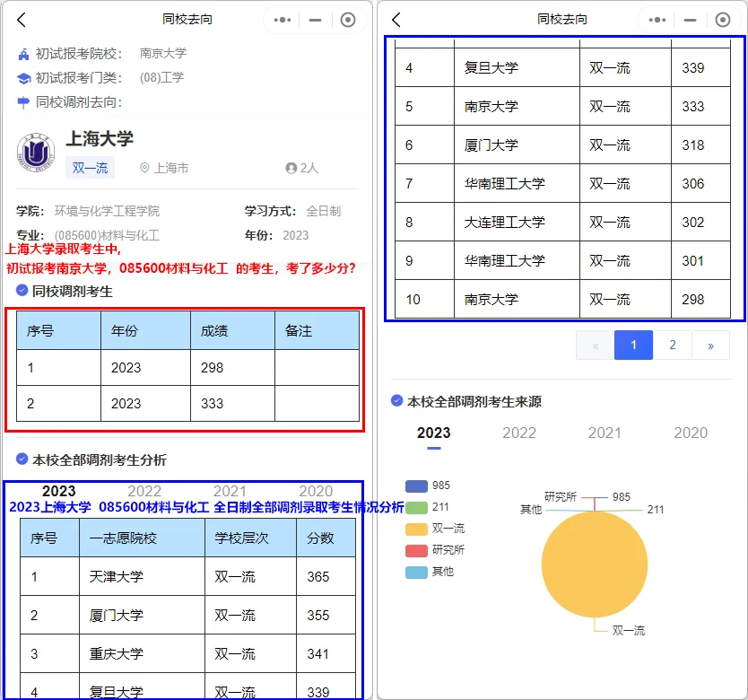Screen dimensions: 748x700
Task: Minimize the left mini-program panel
Action: pos(316,20)
